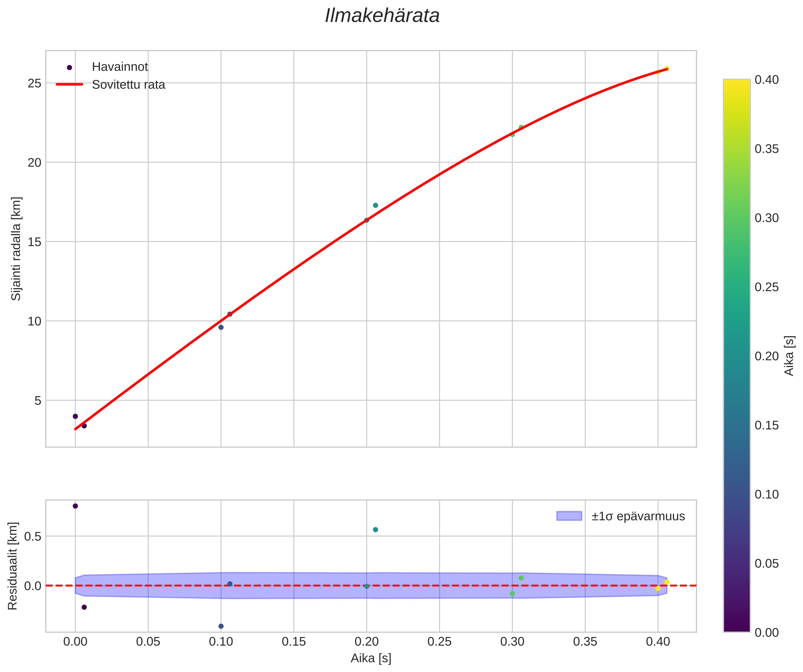Click the teal residual point above 0.5
This screenshot has width=803, height=672.
click(375, 530)
